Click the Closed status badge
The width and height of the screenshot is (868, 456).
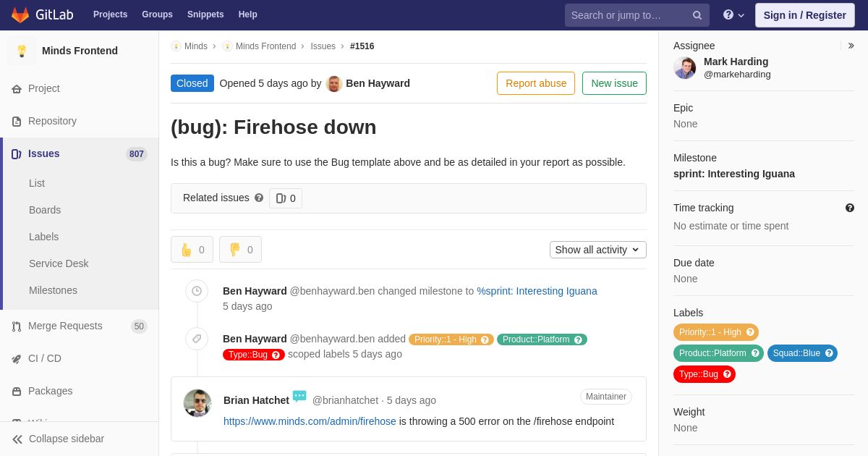click(192, 83)
